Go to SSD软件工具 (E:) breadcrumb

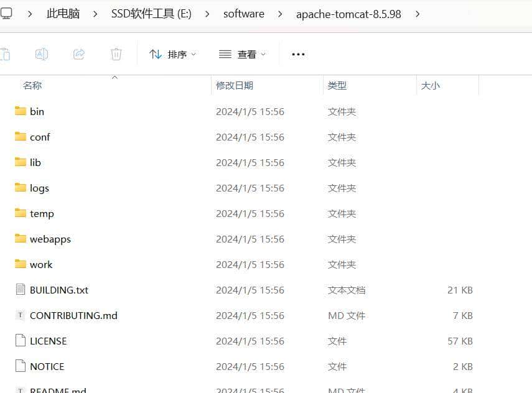pyautogui.click(x=151, y=14)
